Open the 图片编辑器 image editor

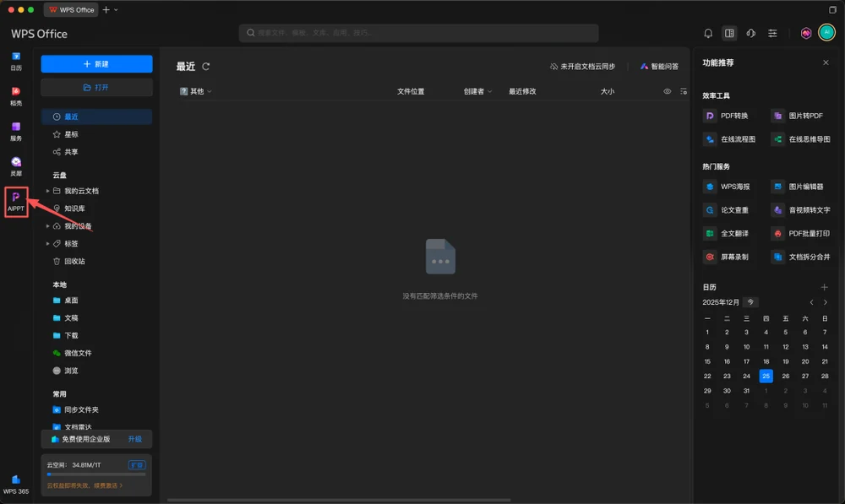799,187
